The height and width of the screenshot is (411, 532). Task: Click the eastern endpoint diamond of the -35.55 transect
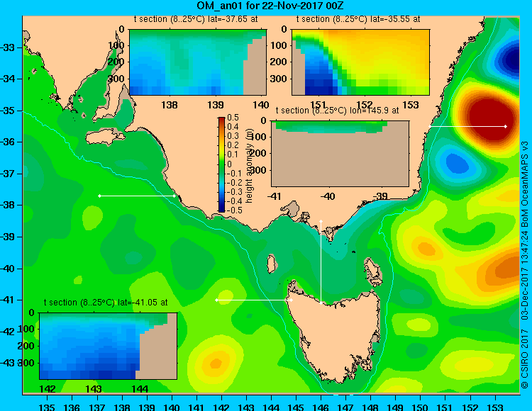tap(506, 126)
